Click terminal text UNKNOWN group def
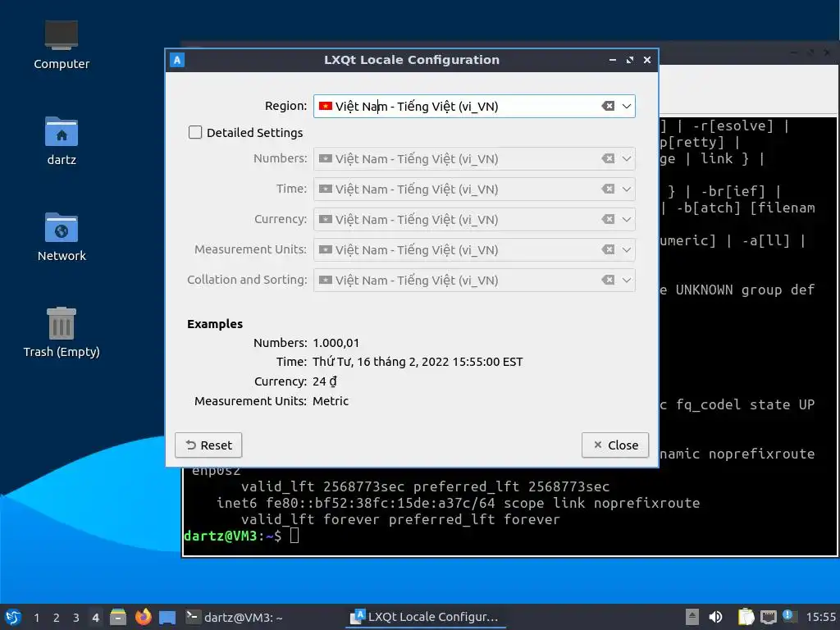Screen dimensions: 840x630 click(x=745, y=290)
